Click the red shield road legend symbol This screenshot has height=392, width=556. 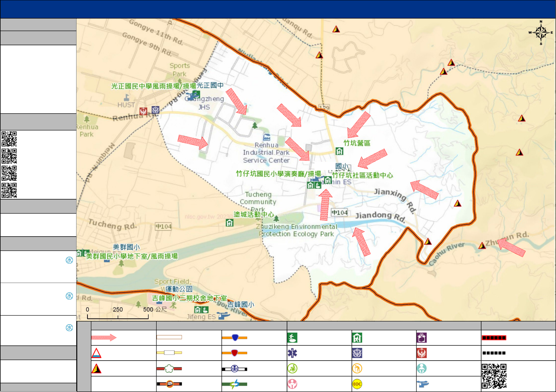click(234, 353)
